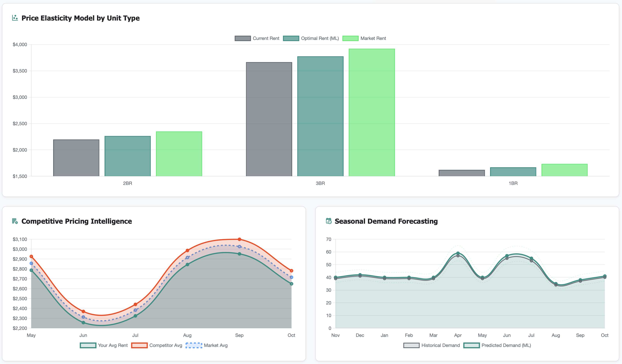Click the calendar clock icon beside Seasonal Demand
Screen dimensions: 622x364
[328, 221]
